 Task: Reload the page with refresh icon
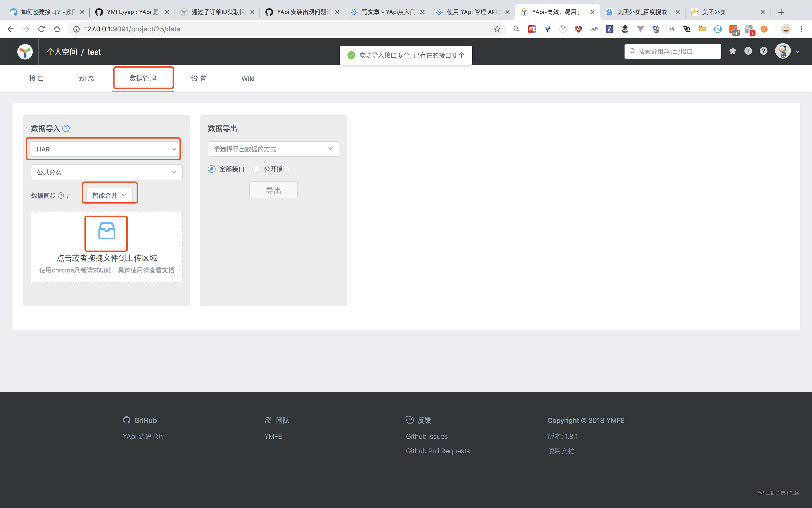pos(42,29)
